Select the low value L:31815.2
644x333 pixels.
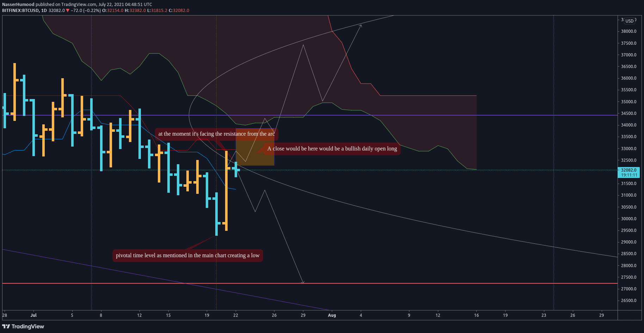coord(157,11)
